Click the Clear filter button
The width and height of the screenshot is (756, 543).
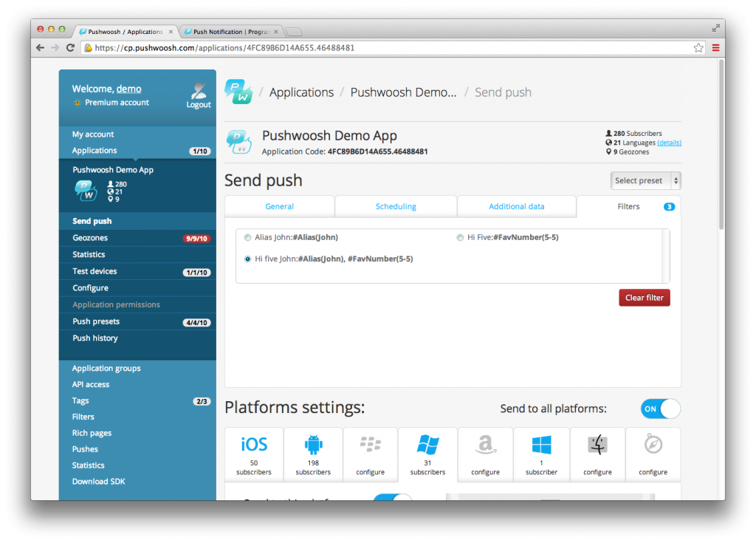pyautogui.click(x=644, y=298)
